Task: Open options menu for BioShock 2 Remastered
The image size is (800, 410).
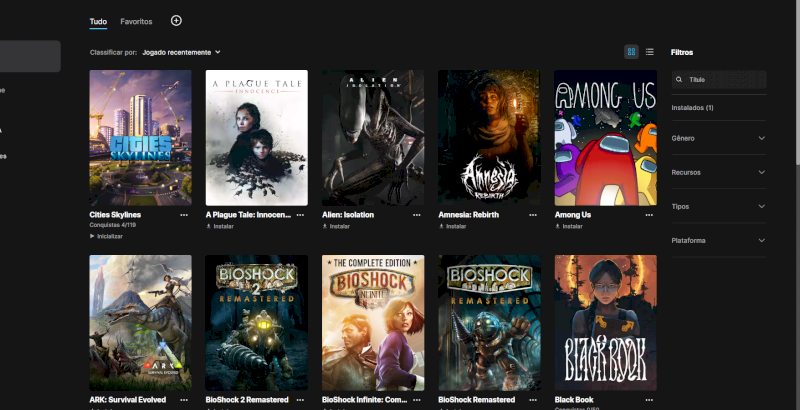Action: click(301, 400)
